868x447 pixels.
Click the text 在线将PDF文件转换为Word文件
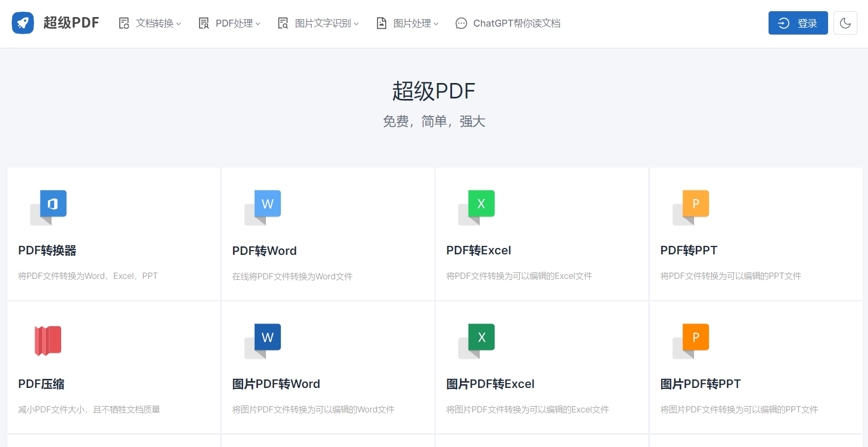tap(293, 276)
